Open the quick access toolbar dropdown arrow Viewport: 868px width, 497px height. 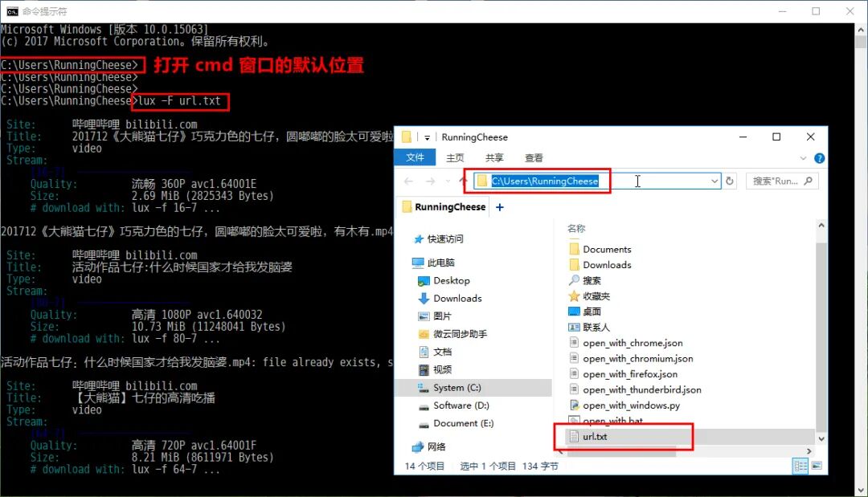click(x=427, y=137)
